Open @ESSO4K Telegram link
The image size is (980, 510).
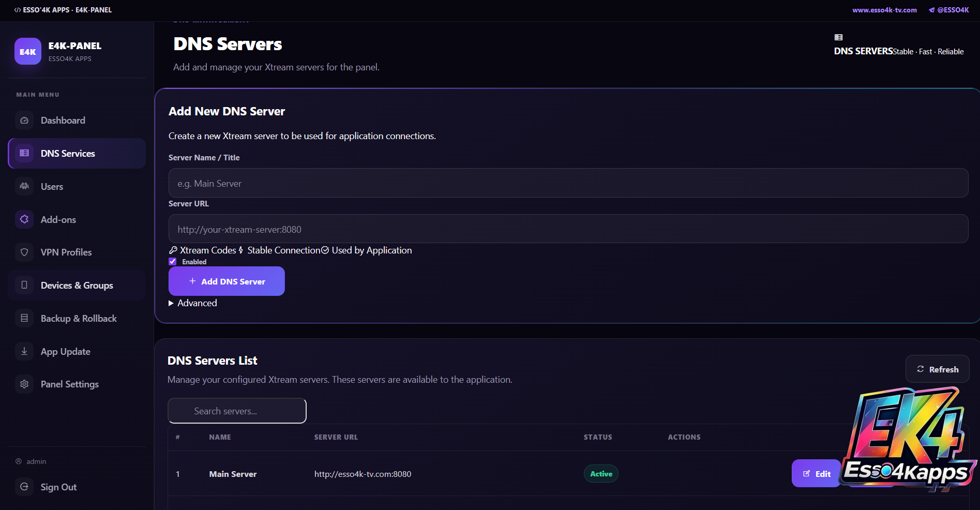pos(949,10)
